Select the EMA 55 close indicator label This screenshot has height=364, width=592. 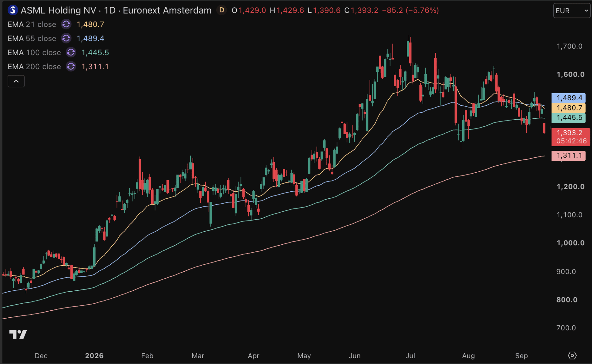(32, 38)
